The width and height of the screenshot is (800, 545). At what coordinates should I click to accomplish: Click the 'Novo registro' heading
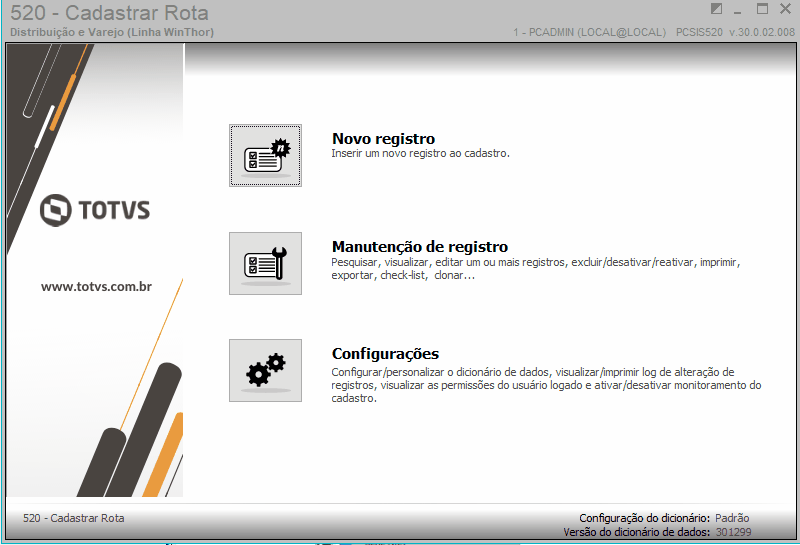[x=384, y=139]
